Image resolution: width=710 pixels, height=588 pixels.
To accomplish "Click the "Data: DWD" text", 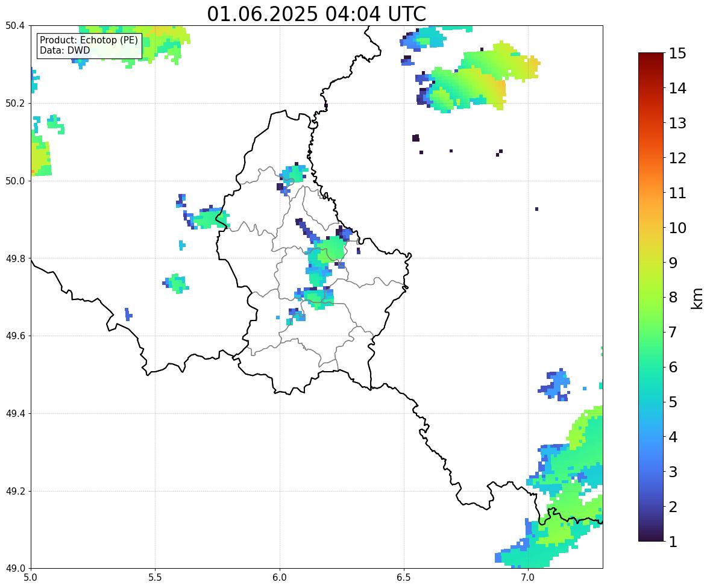I will [64, 50].
